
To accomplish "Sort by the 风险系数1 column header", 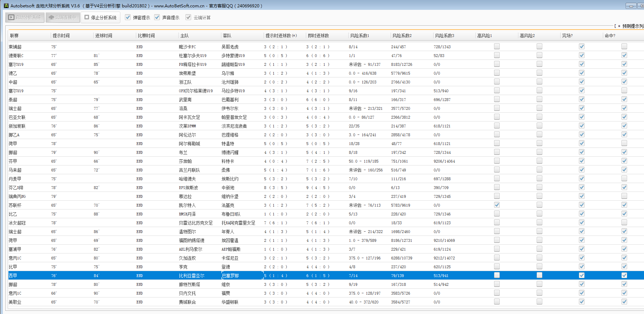I will click(x=360, y=36).
